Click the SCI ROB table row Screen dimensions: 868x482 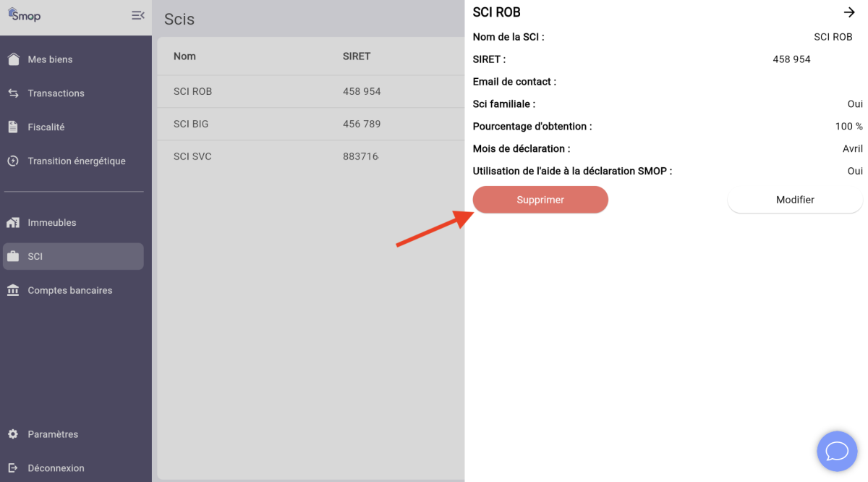pos(311,92)
